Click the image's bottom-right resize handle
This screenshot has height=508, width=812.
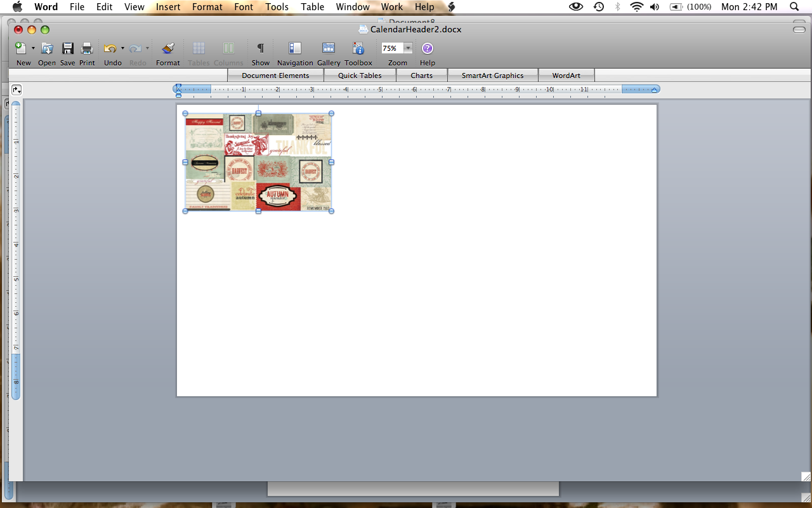coord(332,211)
